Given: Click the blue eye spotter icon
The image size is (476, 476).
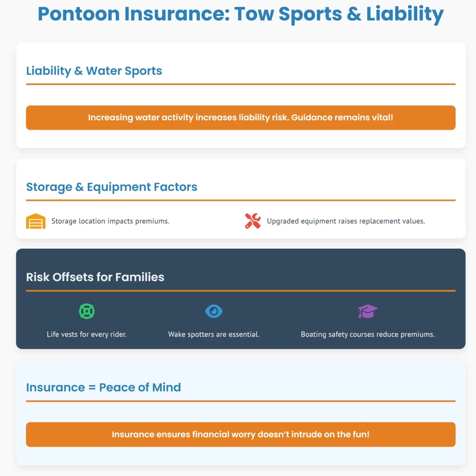Looking at the screenshot, I should (214, 311).
